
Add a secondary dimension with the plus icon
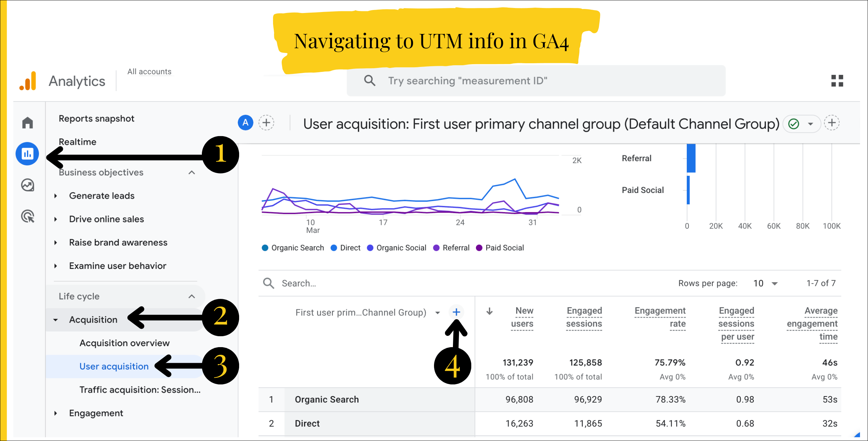pyautogui.click(x=457, y=312)
